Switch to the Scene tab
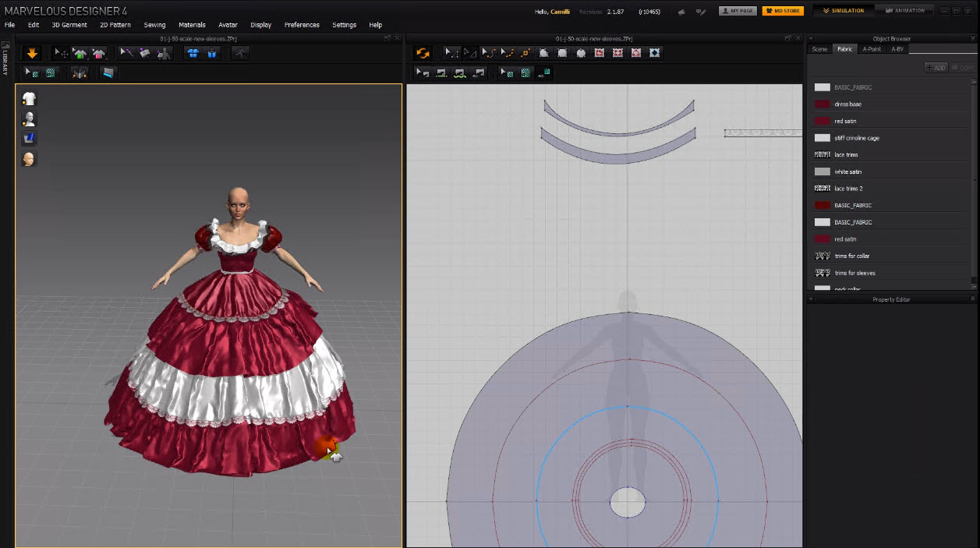The width and height of the screenshot is (980, 548). [x=819, y=49]
